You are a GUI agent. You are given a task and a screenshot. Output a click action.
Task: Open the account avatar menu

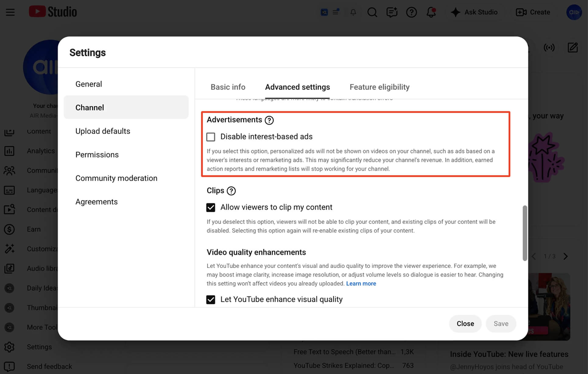[x=574, y=12]
